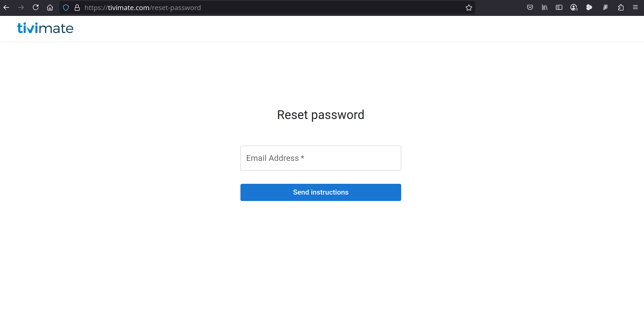Viewport: 644px width, 317px height.
Task: Open the browser home page
Action: click(x=50, y=7)
